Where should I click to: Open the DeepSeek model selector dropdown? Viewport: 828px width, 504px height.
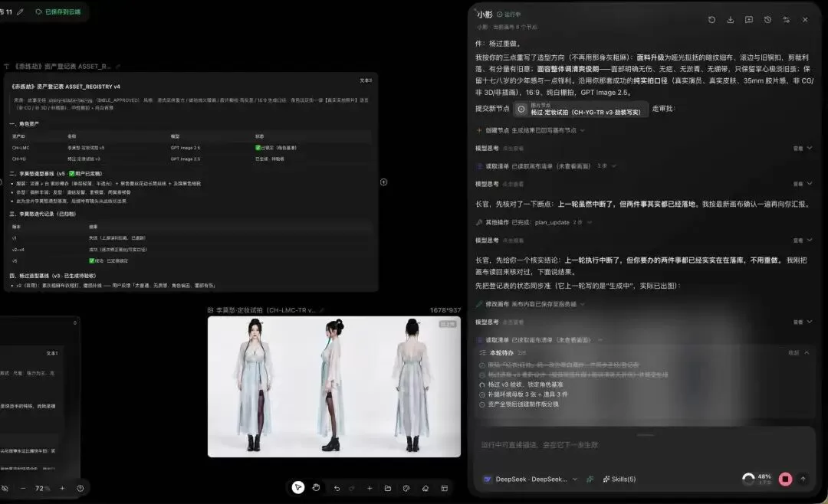(x=531, y=479)
